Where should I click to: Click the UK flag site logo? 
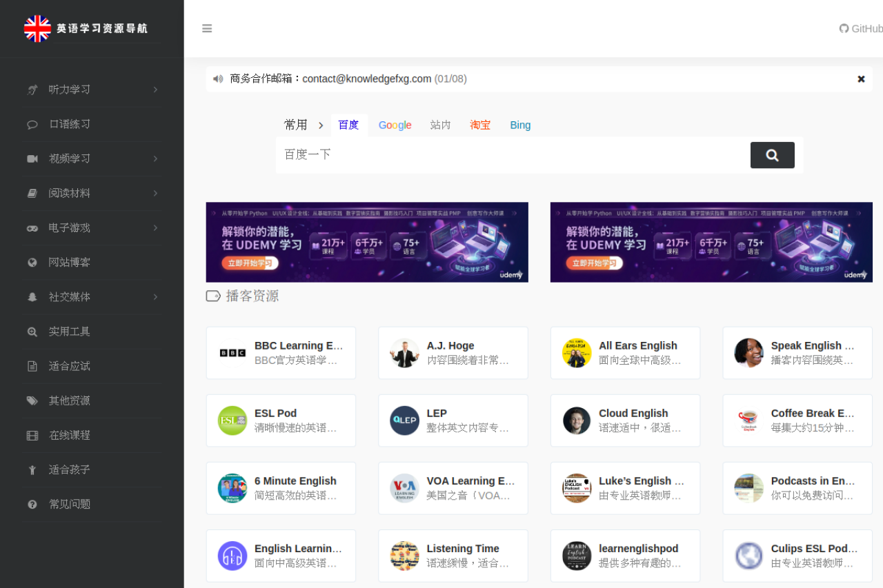pos(37,29)
